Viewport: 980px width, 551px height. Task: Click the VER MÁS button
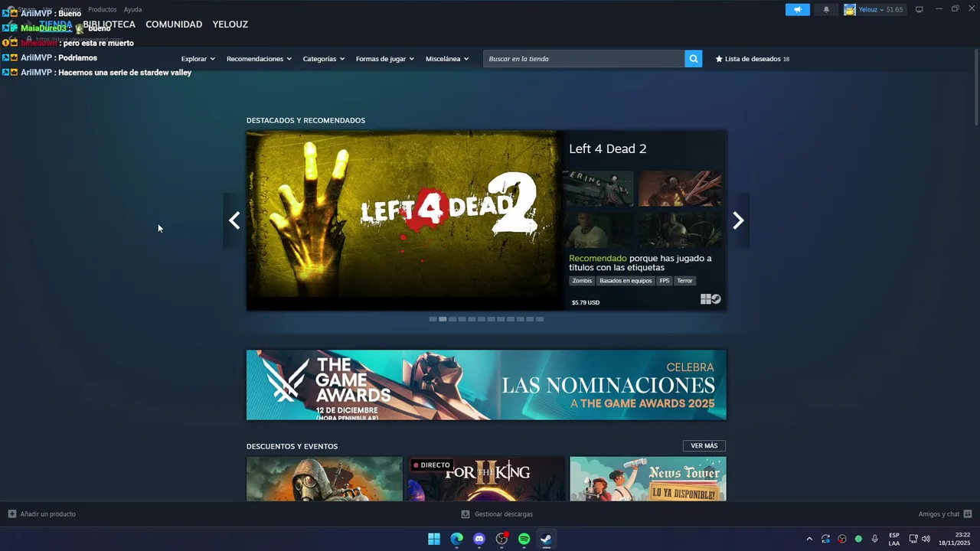pyautogui.click(x=704, y=446)
